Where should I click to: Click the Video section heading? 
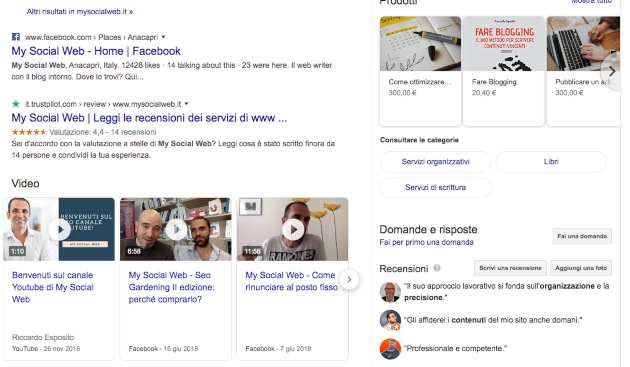25,184
